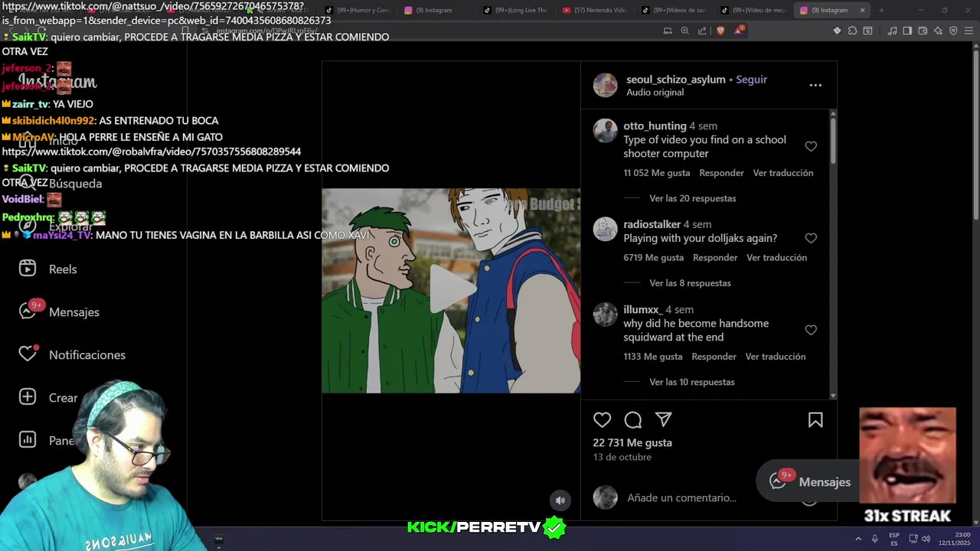Viewport: 980px width, 551px height.
Task: Open the floating Mensajes button
Action: point(808,481)
